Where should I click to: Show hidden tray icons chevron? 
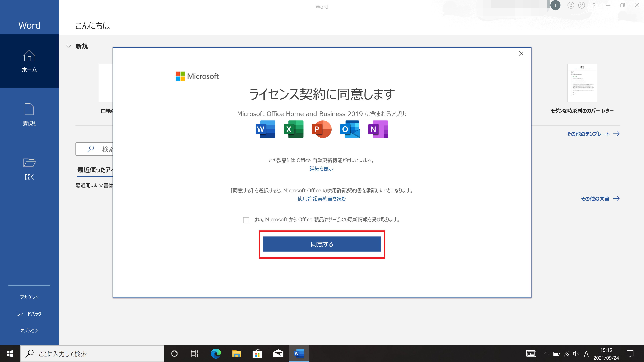coord(546,353)
